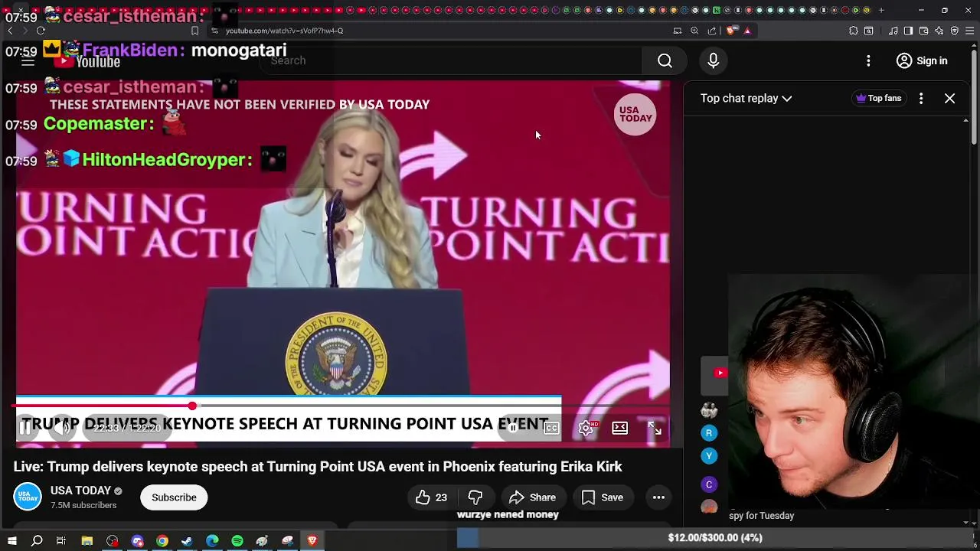Open the Brave VPN shield icon in the toolbar
The width and height of the screenshot is (980, 551).
point(955,31)
